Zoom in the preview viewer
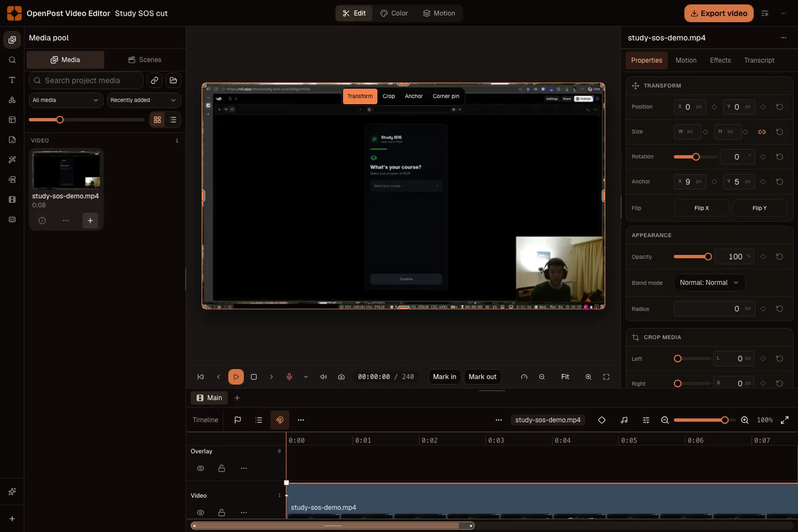798x532 pixels. pyautogui.click(x=589, y=377)
